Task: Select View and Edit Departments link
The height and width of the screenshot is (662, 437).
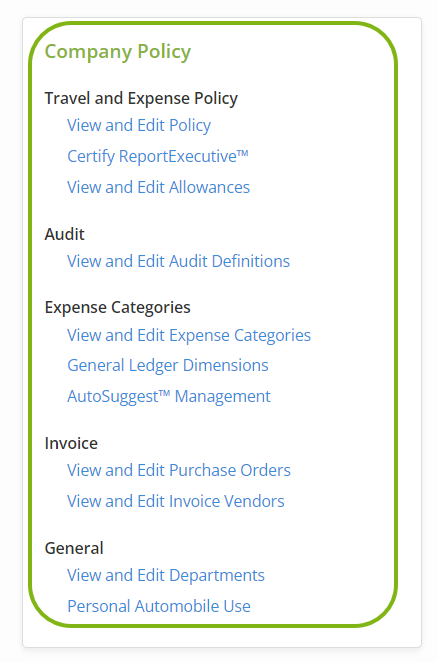Action: pyautogui.click(x=166, y=575)
